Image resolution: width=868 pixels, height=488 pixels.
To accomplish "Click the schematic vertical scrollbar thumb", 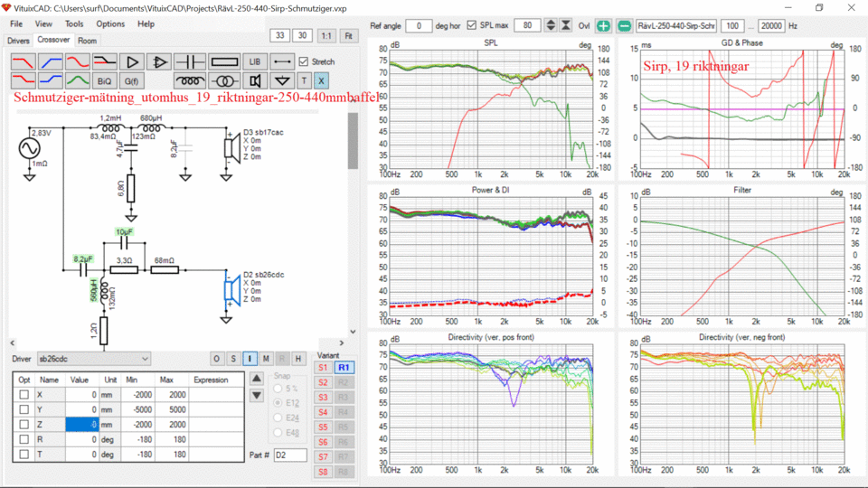I will pos(353,141).
